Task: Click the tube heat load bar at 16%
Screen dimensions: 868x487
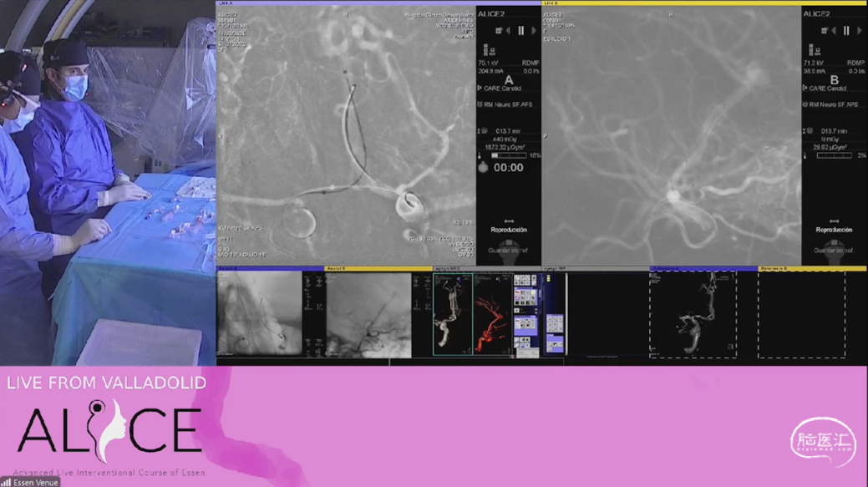Action: (509, 155)
